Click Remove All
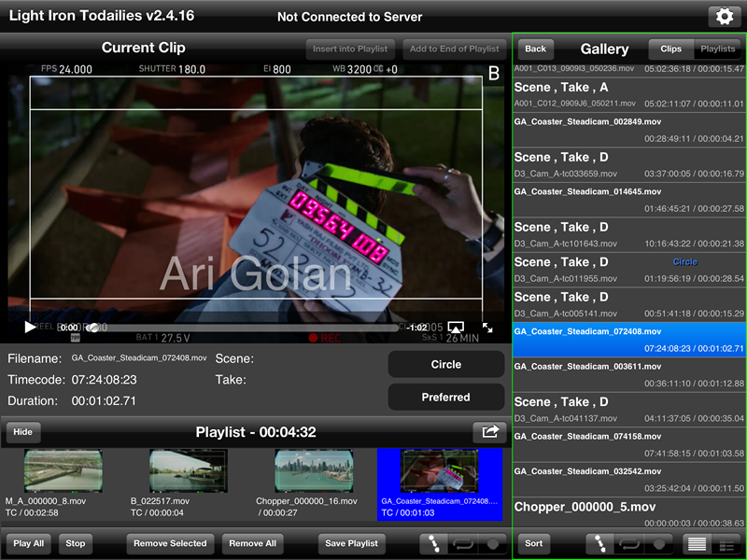The height and width of the screenshot is (560, 747). pyautogui.click(x=252, y=543)
